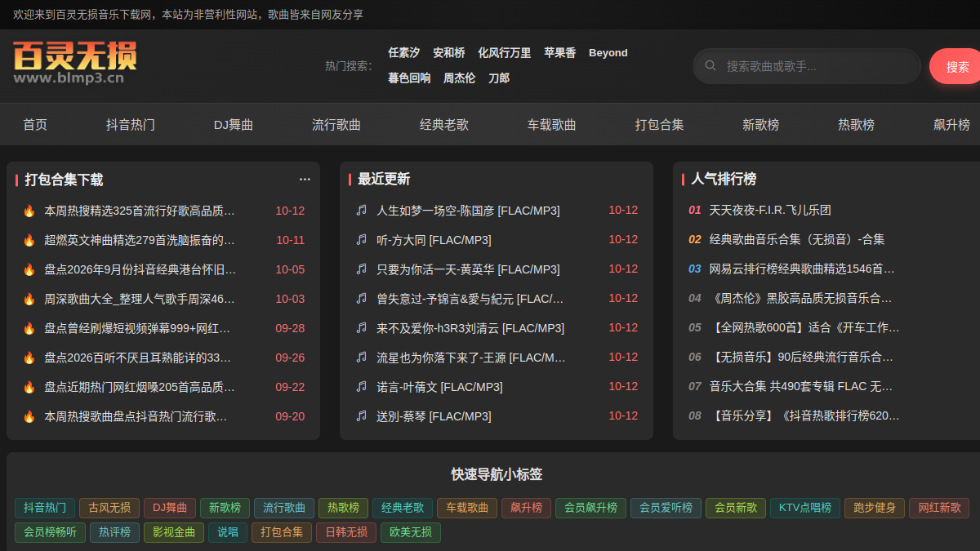Viewport: 980px width, 551px height.
Task: Open 飙升榜 in the navigation bar
Action: [952, 125]
